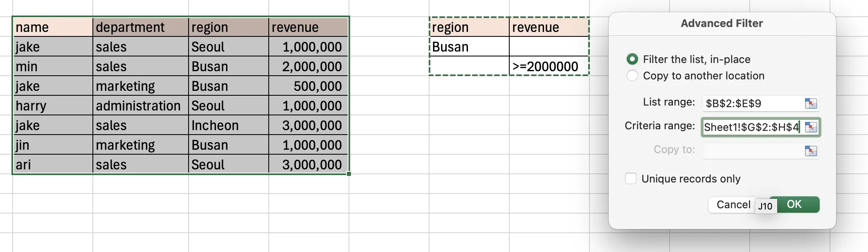
Task: Select the Busan criteria cell under region
Action: coord(469,47)
